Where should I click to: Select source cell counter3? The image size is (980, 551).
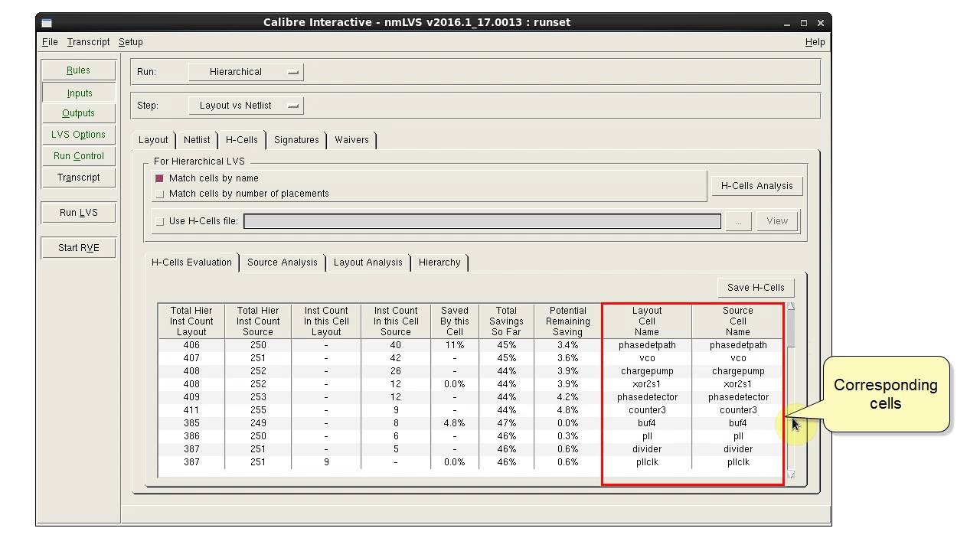(738, 410)
